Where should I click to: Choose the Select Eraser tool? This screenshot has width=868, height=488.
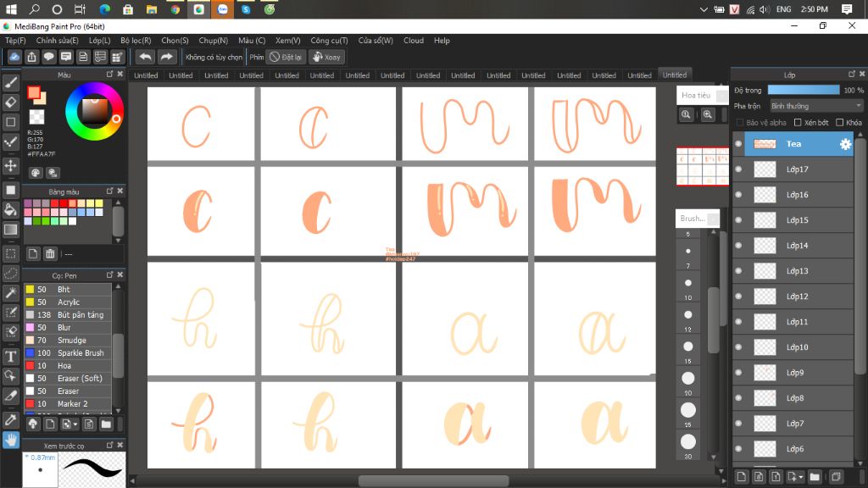point(10,332)
